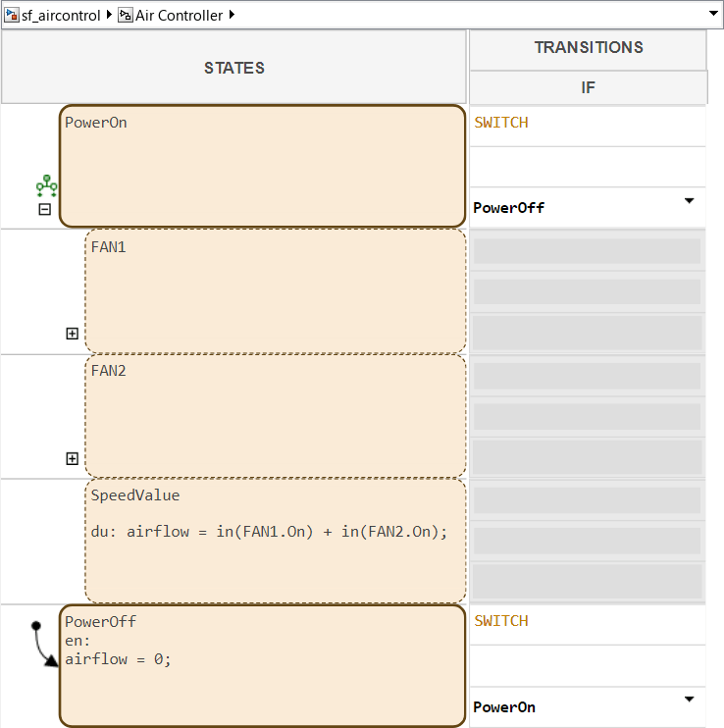
Task: Click the sf_aircontrol model icon in breadcrumb
Action: point(12,16)
